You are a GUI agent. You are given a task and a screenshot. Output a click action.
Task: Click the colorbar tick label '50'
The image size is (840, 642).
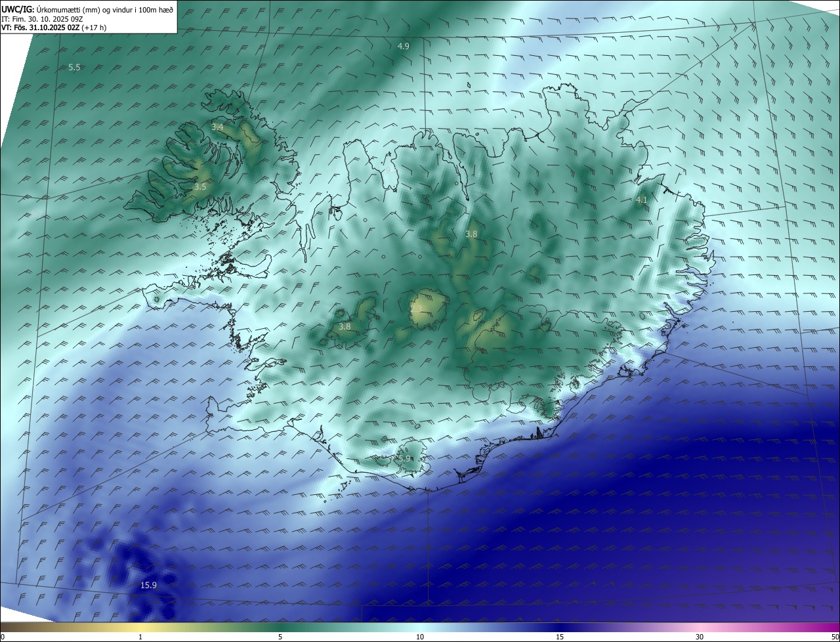(835, 637)
